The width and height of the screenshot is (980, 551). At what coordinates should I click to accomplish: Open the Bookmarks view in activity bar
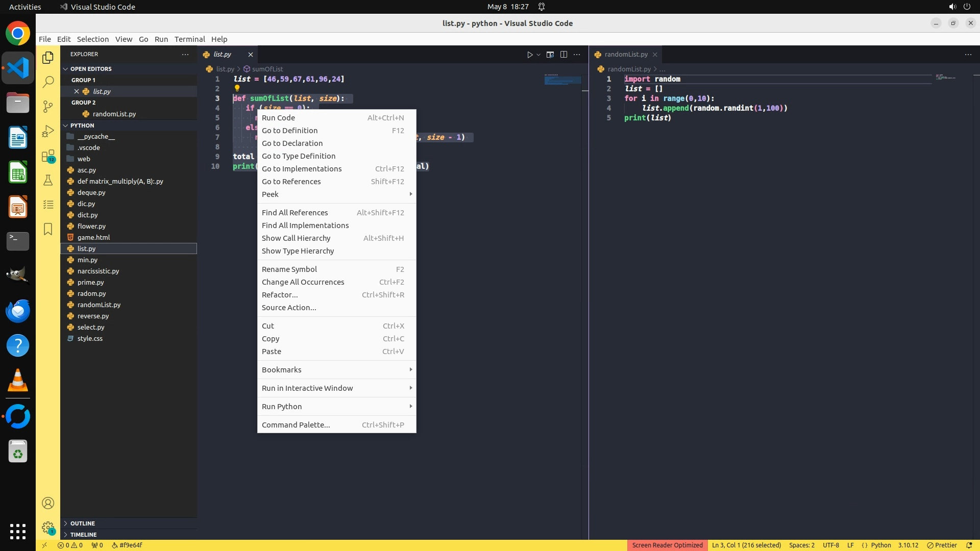tap(48, 229)
